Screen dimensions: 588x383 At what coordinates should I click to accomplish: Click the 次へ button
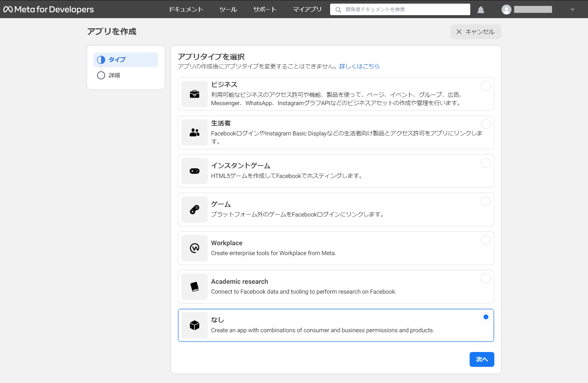pos(482,359)
